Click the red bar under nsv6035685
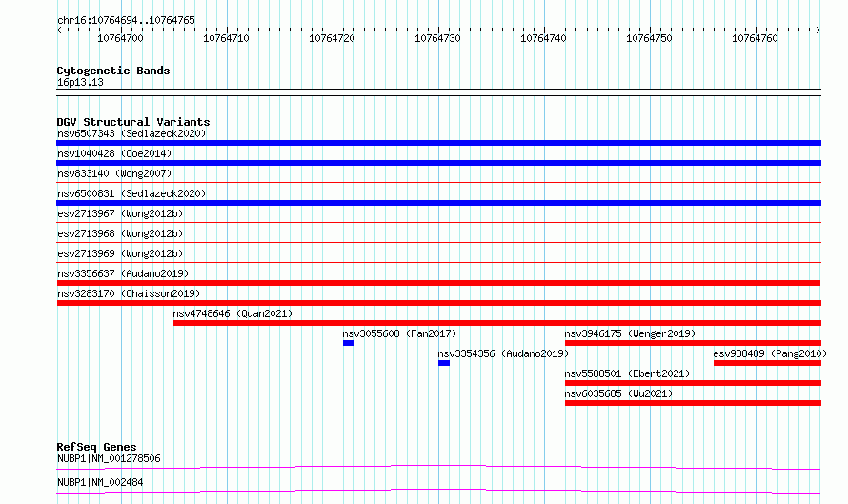The width and height of the screenshot is (848, 504). tap(693, 403)
